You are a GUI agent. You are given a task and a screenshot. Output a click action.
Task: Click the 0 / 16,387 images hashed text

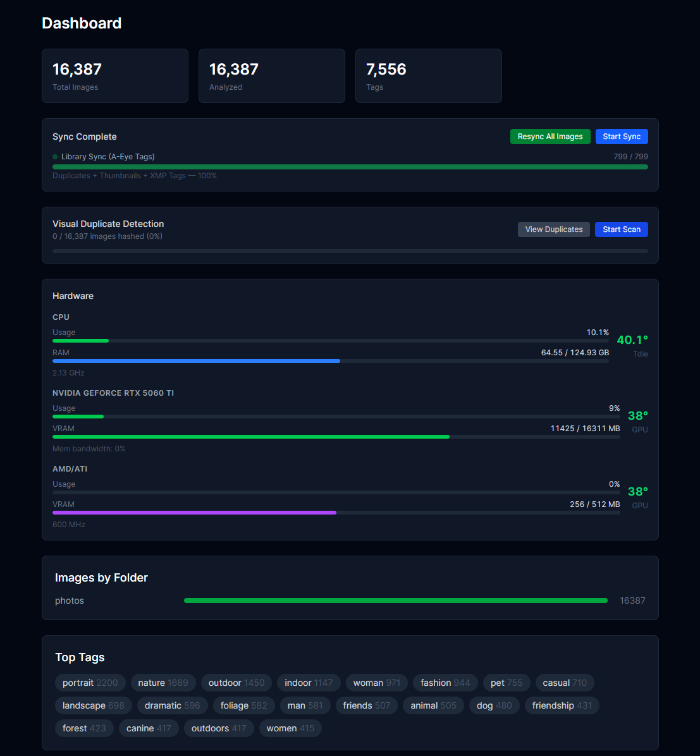pyautogui.click(x=107, y=236)
